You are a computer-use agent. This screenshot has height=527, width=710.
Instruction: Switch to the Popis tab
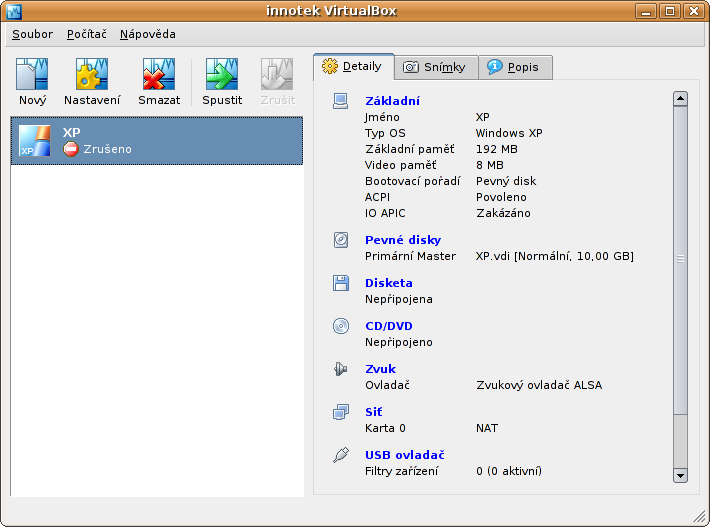tap(515, 67)
